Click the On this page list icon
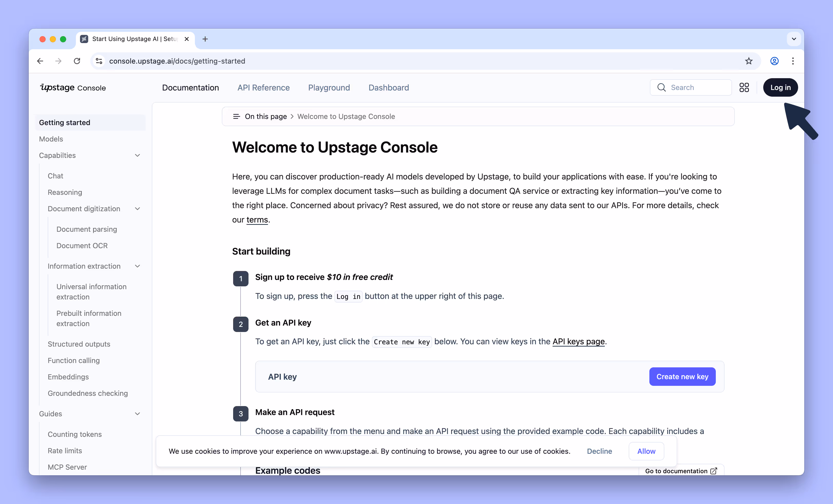The width and height of the screenshot is (833, 504). coord(236,116)
